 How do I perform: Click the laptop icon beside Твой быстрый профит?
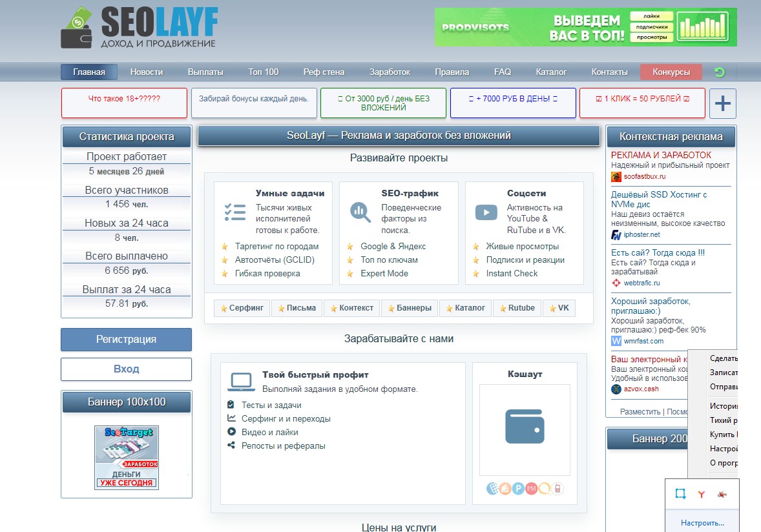[241, 382]
